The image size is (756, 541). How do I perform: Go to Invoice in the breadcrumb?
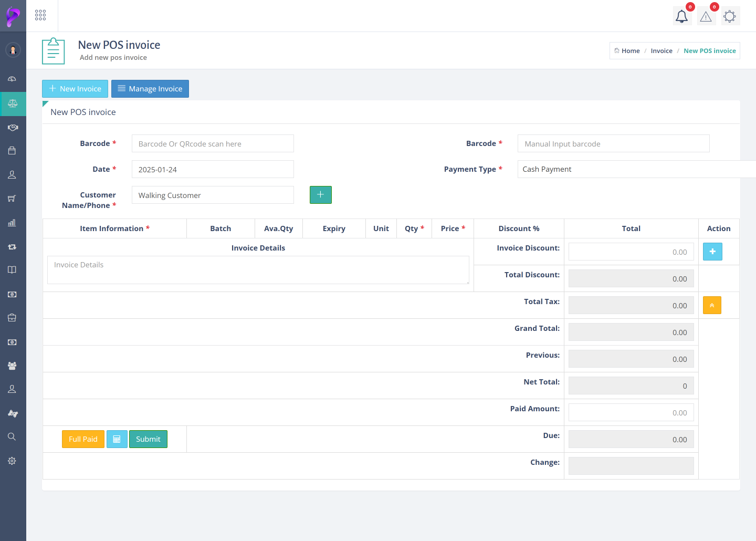[661, 51]
